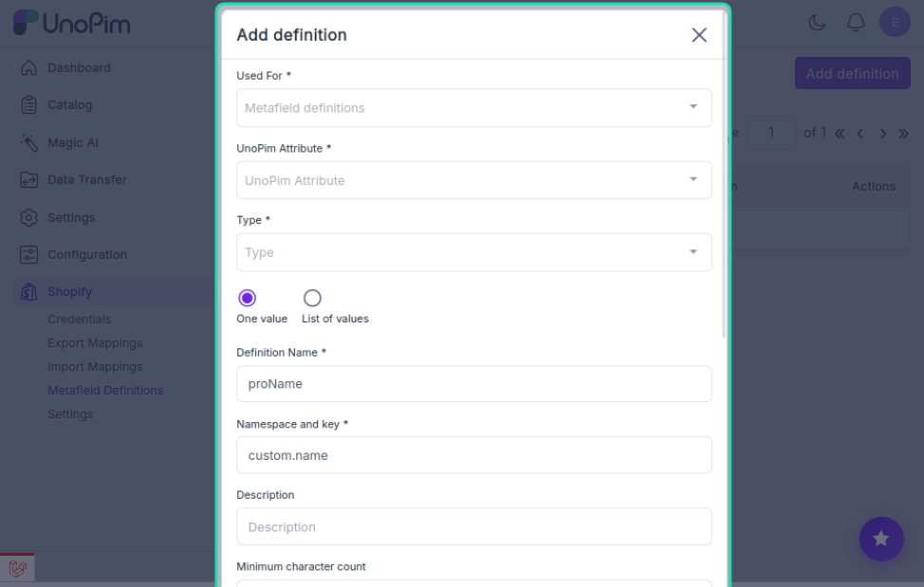Click the Description input field

473,527
